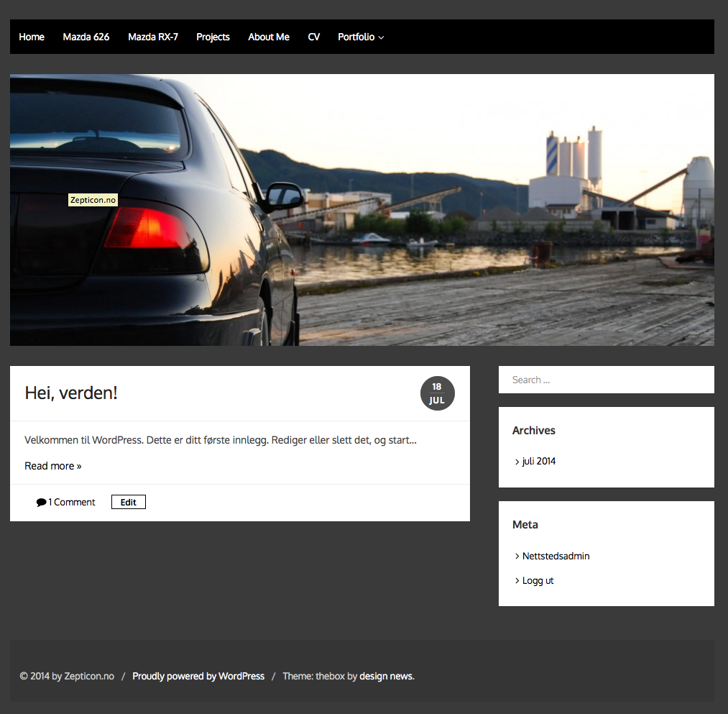Open the juli 2014 archive
Image resolution: width=728 pixels, height=714 pixels.
pyautogui.click(x=538, y=461)
